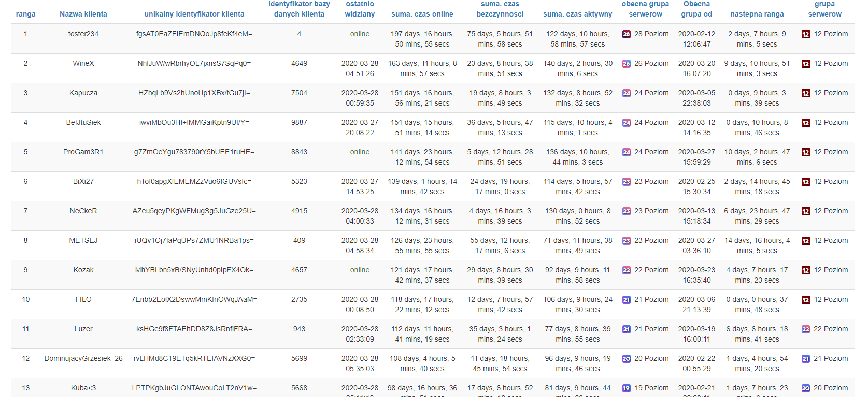Viewport: 868px width, 397px height.
Task: Sort by the ranga column header
Action: pyautogui.click(x=26, y=14)
